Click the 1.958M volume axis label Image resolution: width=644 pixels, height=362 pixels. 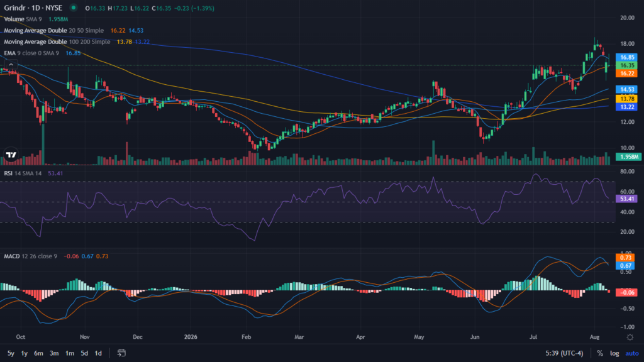click(629, 156)
